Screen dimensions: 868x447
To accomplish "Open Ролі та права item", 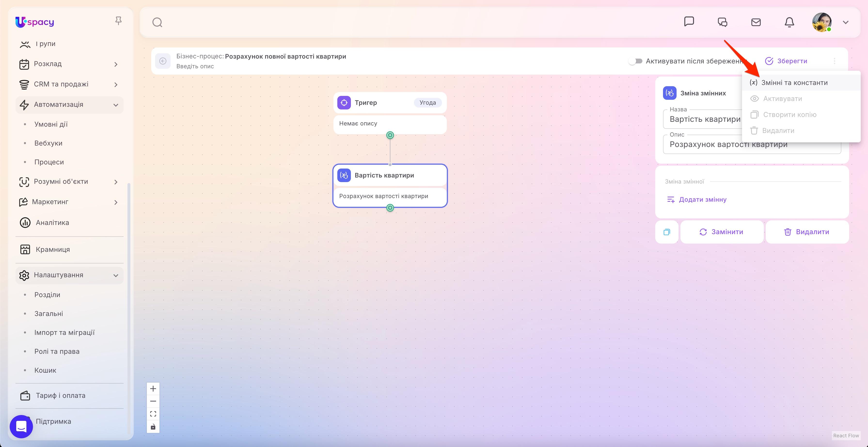I will coord(57,351).
